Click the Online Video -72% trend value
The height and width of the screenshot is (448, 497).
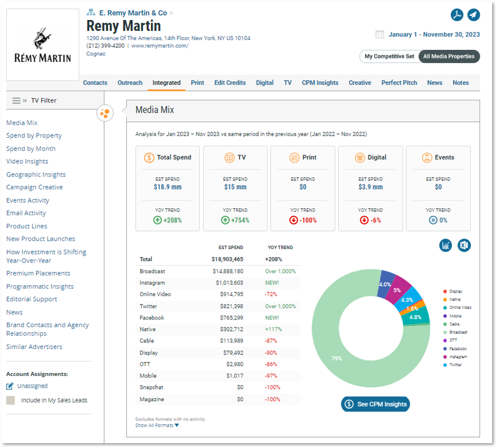(x=271, y=295)
